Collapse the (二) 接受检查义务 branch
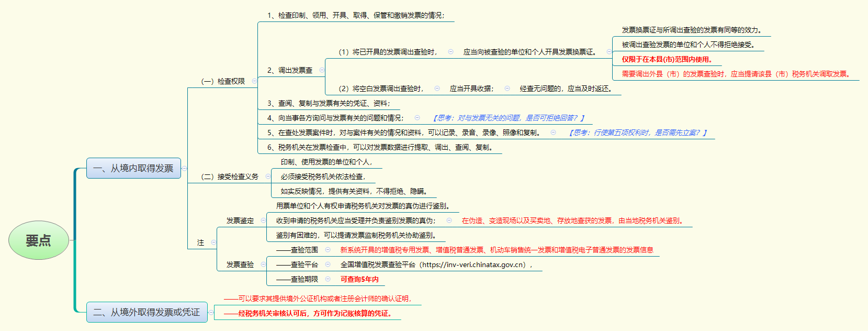 [268, 176]
